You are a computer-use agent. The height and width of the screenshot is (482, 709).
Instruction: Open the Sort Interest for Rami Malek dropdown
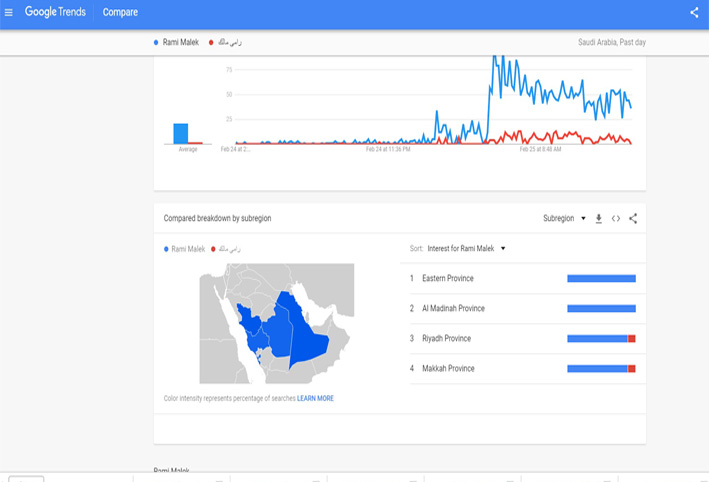click(466, 248)
